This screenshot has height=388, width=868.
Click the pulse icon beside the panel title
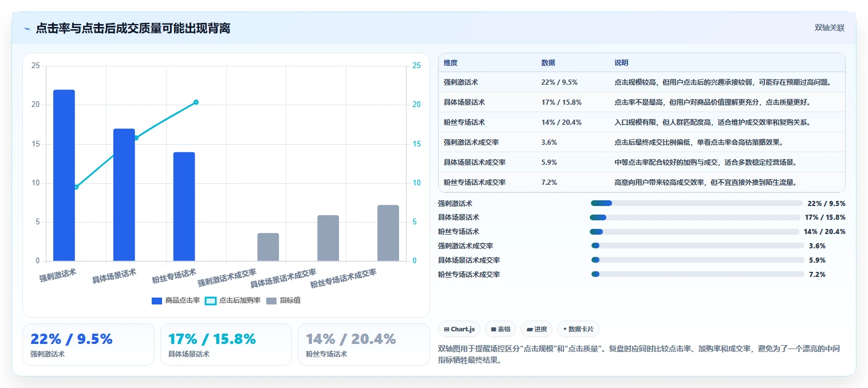coord(27,29)
